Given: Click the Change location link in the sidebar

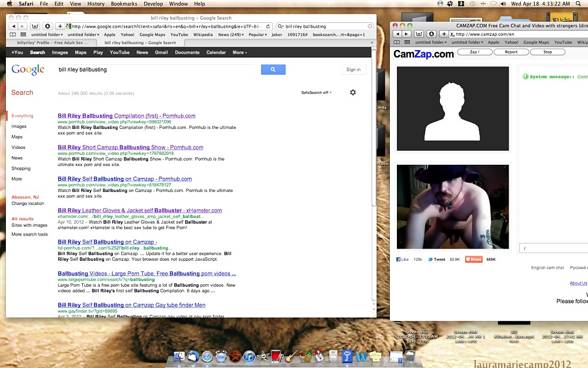Looking at the screenshot, I should (x=28, y=204).
